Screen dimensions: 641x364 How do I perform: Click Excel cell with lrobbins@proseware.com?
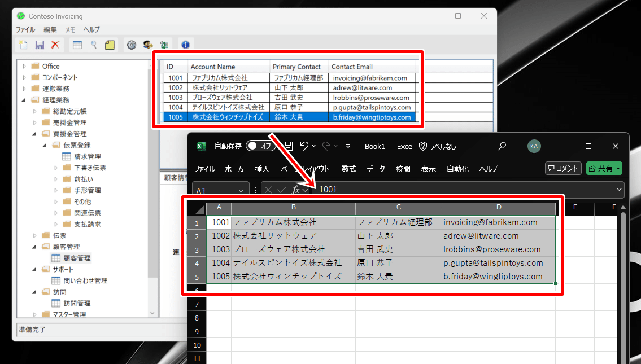[498, 249]
